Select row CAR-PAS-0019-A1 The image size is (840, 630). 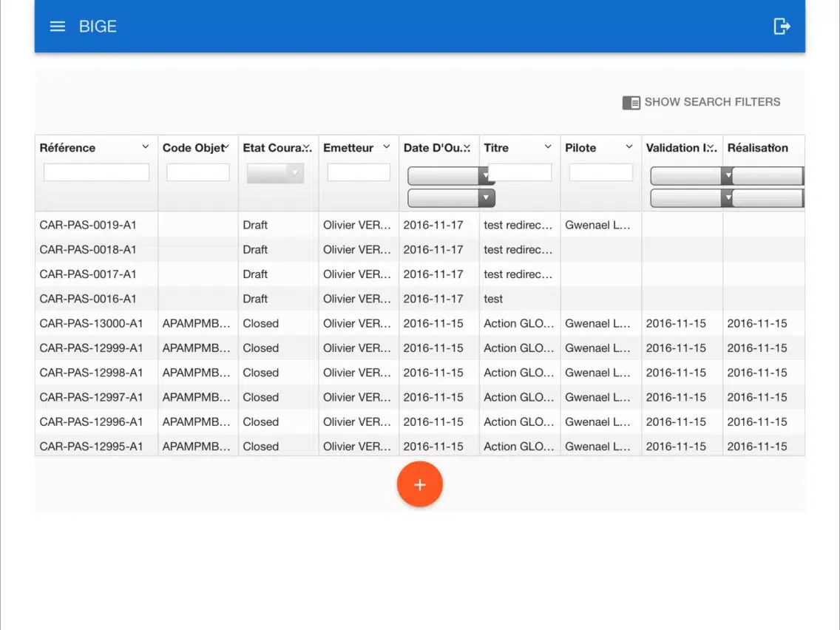coord(88,225)
